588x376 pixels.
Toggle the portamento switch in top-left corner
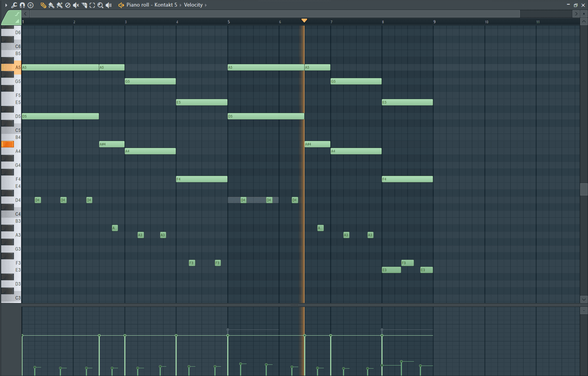click(x=17, y=14)
